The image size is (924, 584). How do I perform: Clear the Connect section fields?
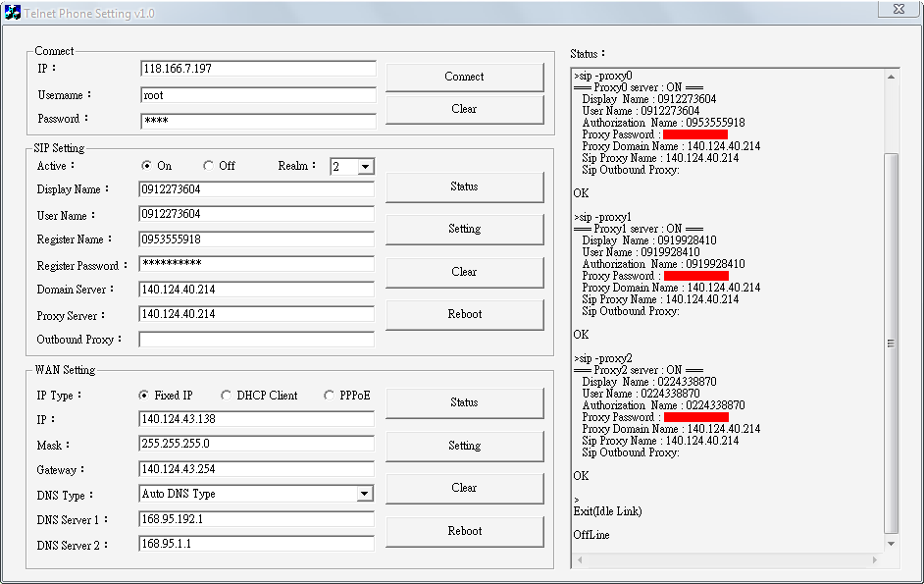pyautogui.click(x=464, y=109)
